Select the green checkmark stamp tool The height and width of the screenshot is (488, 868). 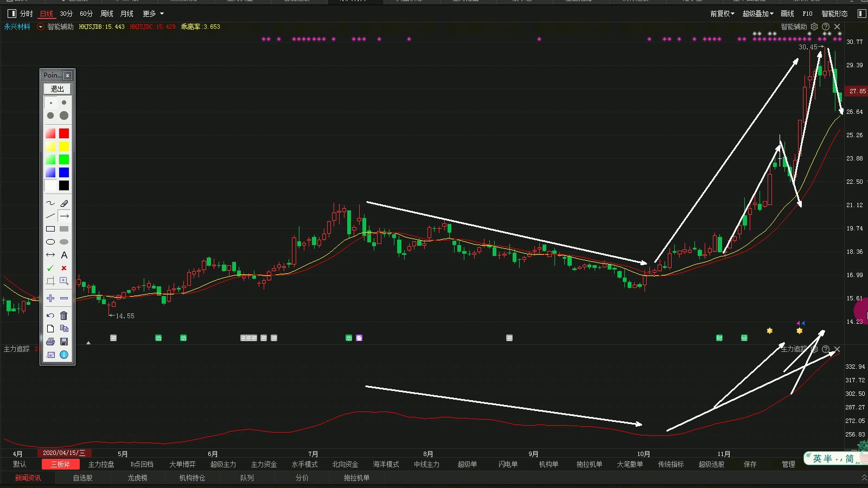(x=50, y=268)
